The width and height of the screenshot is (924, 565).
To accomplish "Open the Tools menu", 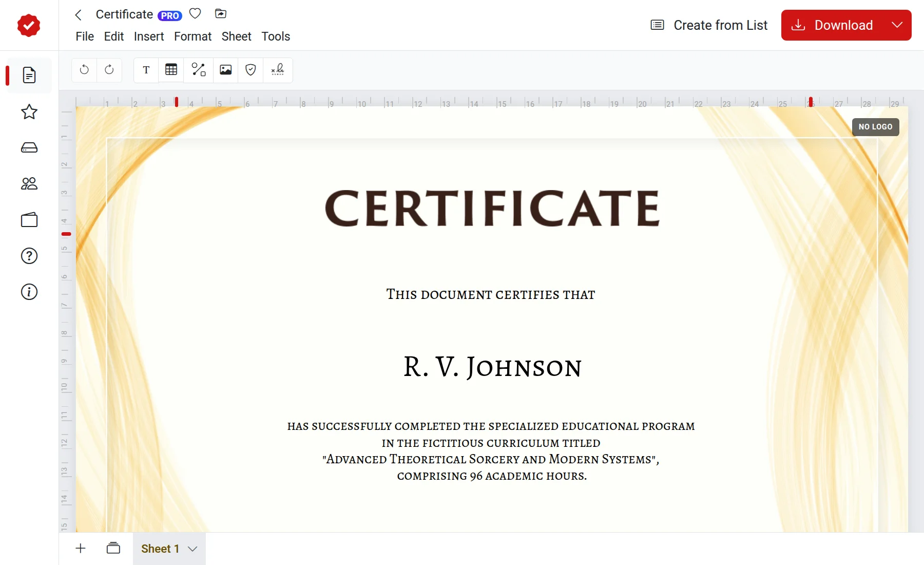I will 276,36.
